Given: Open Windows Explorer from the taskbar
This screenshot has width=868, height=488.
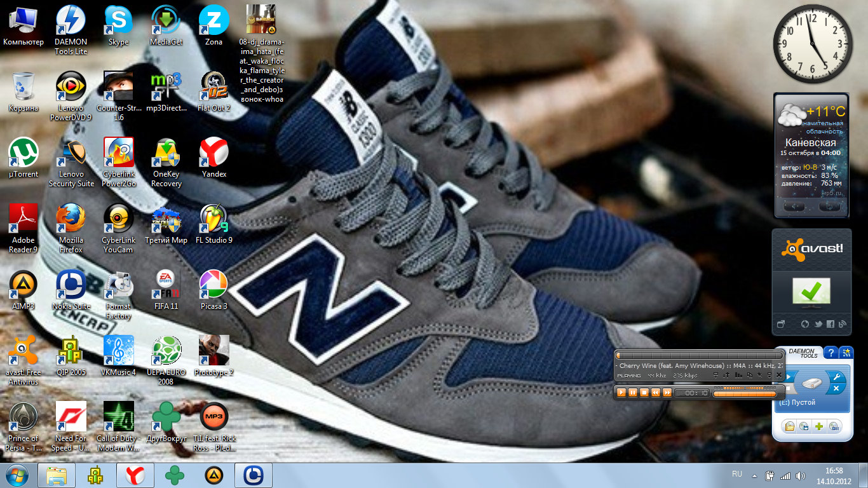Looking at the screenshot, I should point(56,475).
